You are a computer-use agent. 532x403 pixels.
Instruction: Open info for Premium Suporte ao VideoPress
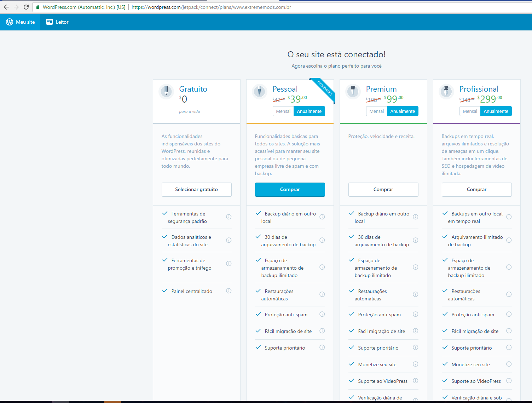[416, 381]
